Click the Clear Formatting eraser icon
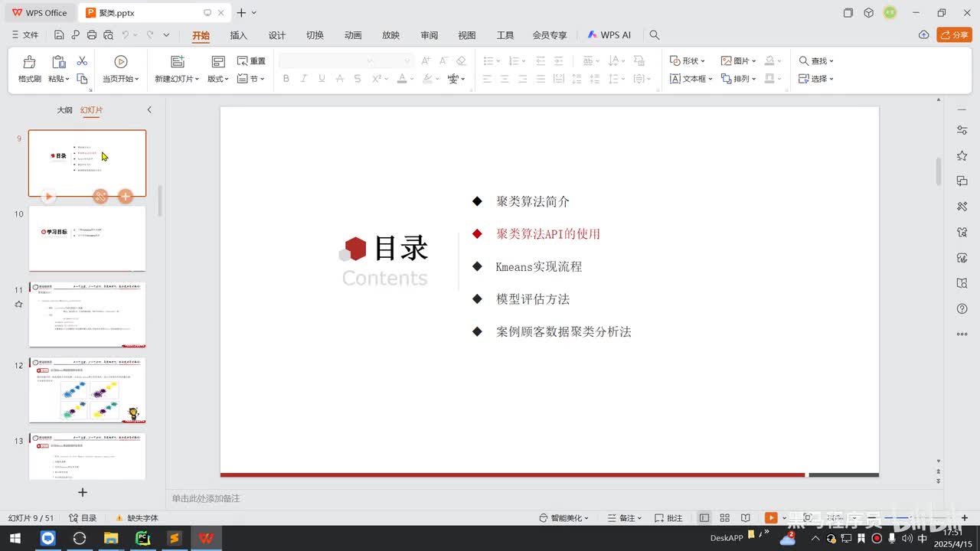980x551 pixels. (461, 61)
